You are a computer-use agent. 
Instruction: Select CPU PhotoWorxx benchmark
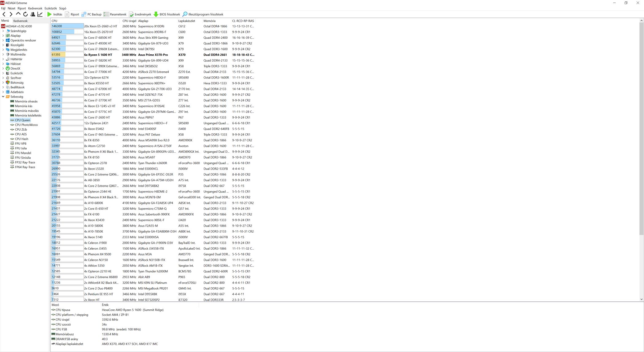tap(26, 125)
